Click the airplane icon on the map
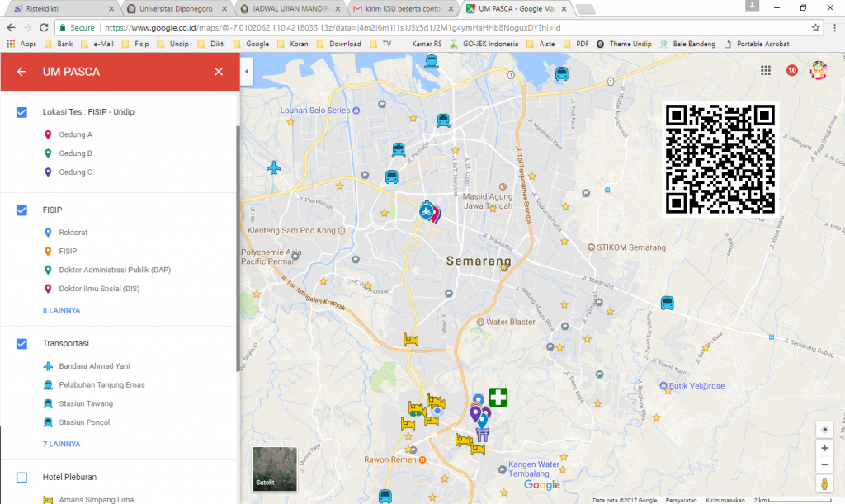Image resolution: width=845 pixels, height=504 pixels. [x=274, y=168]
